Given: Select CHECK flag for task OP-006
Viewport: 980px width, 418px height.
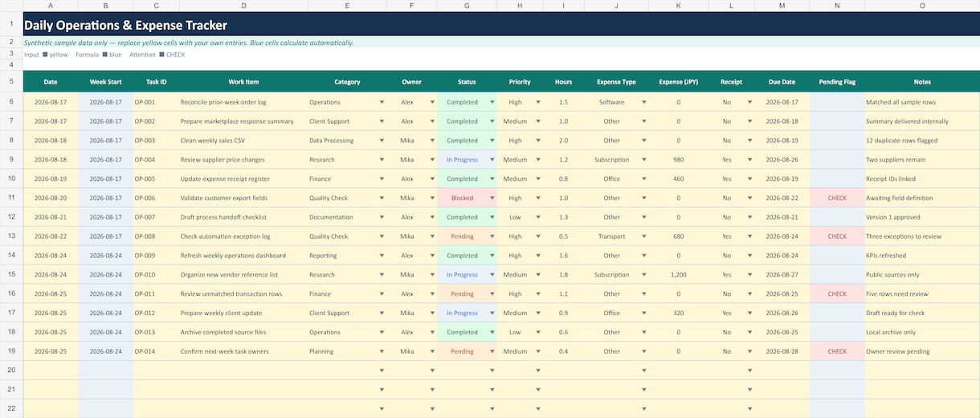Looking at the screenshot, I should click(837, 198).
